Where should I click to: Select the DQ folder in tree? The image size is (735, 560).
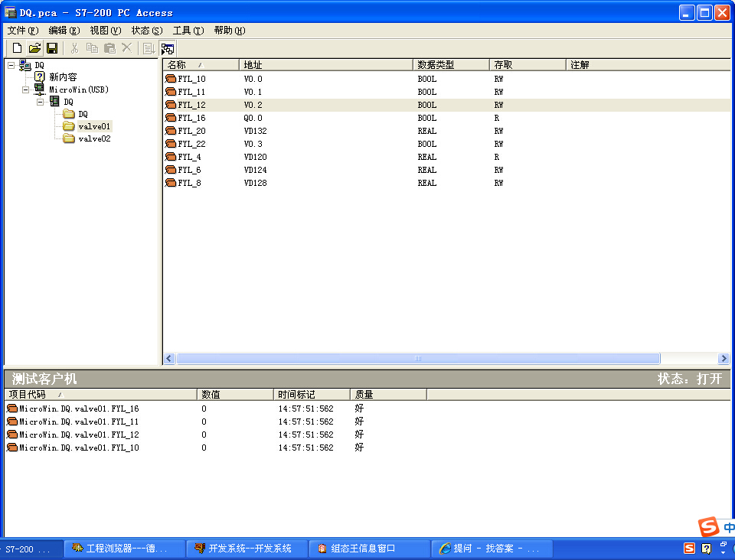(83, 114)
